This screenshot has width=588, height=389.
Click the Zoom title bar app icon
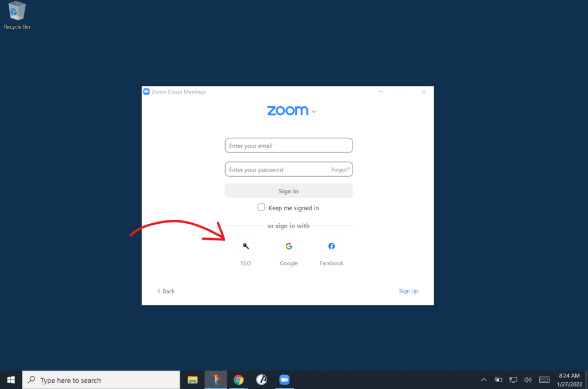pyautogui.click(x=146, y=92)
